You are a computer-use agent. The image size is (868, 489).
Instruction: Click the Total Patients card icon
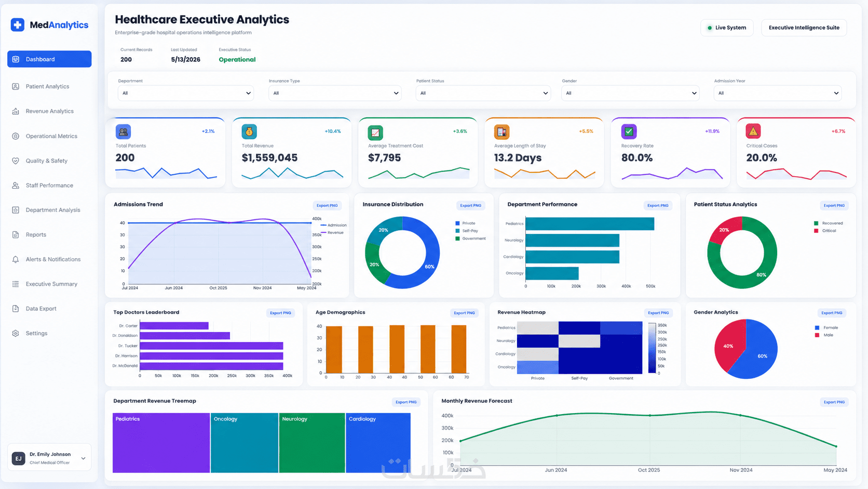coord(123,132)
